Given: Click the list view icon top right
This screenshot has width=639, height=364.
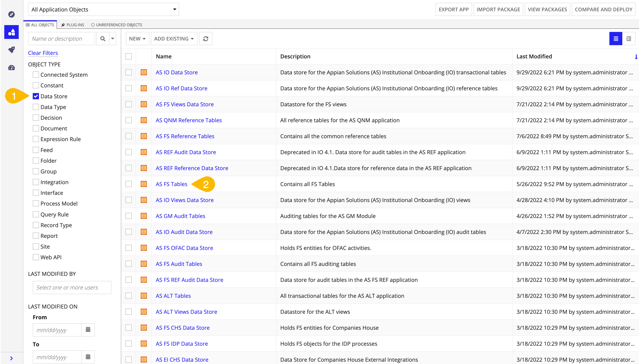Looking at the screenshot, I should (616, 39).
